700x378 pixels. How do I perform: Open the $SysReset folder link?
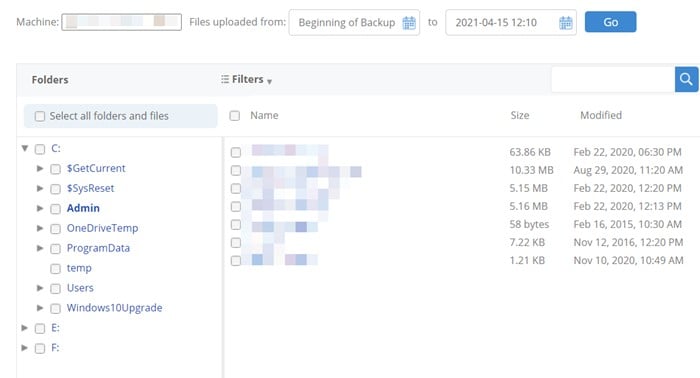click(91, 188)
